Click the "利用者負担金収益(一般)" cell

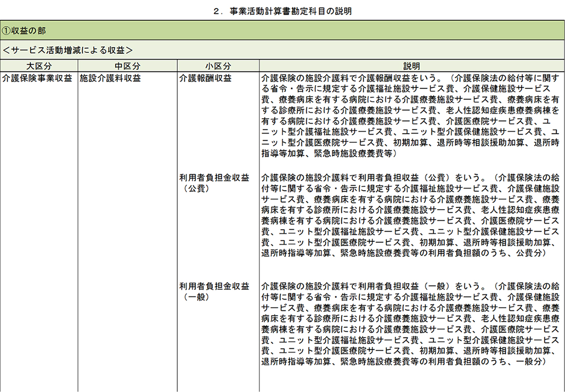[214, 292]
